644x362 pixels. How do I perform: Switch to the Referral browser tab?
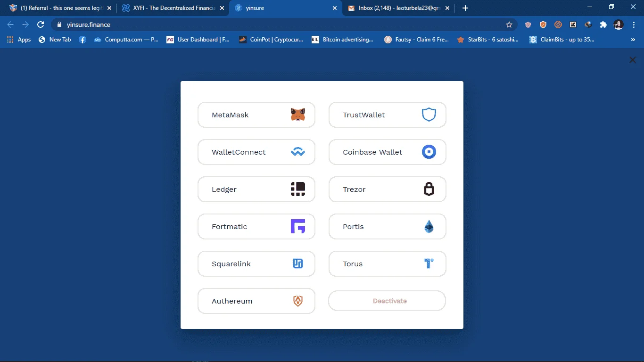[x=60, y=8]
